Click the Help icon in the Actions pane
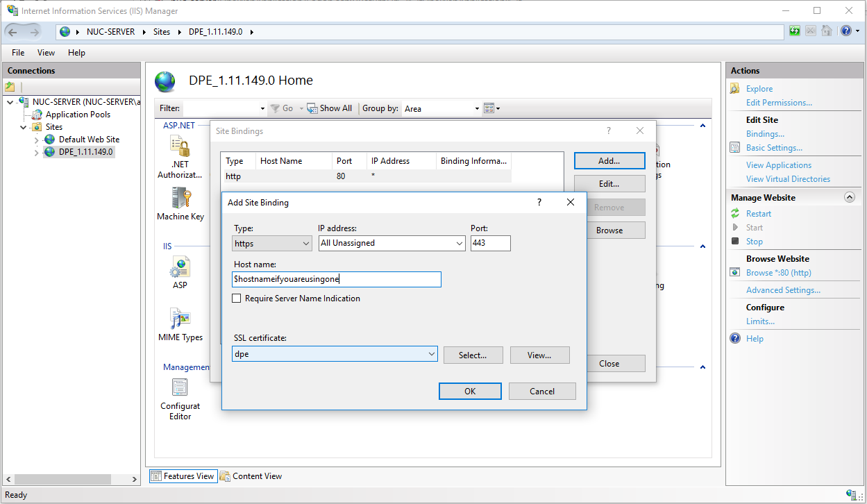This screenshot has width=867, height=504. pyautogui.click(x=735, y=339)
